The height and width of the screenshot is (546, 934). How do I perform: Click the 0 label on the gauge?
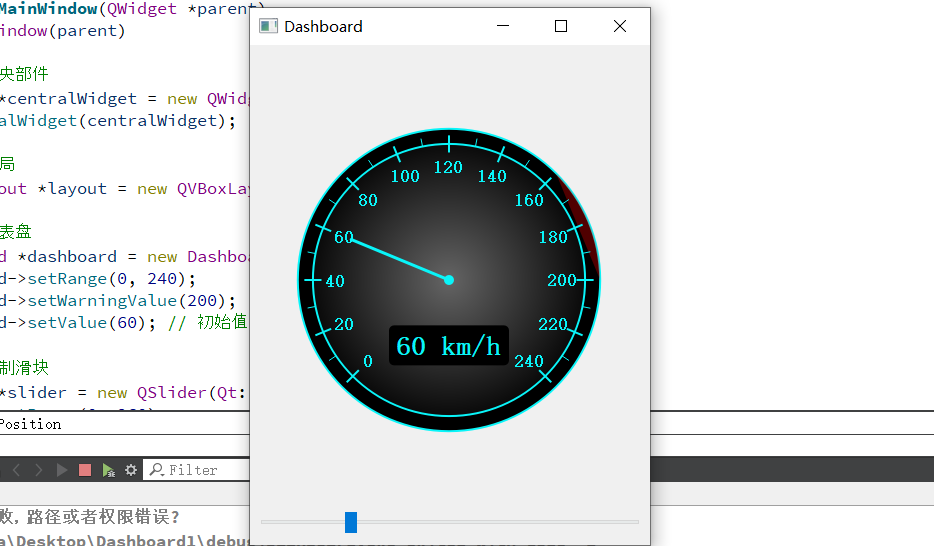point(368,361)
